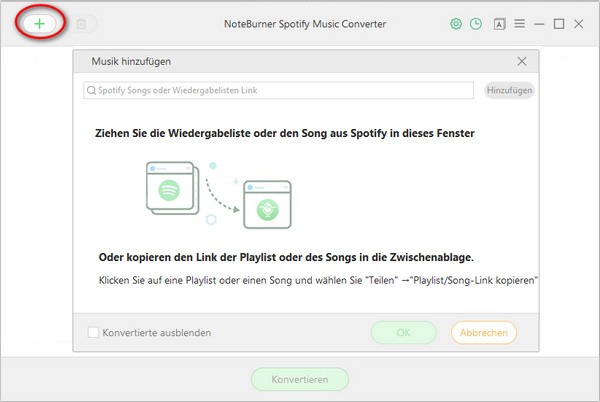The height and width of the screenshot is (402, 600).
Task: Open conversion history clock icon
Action: coord(476,24)
